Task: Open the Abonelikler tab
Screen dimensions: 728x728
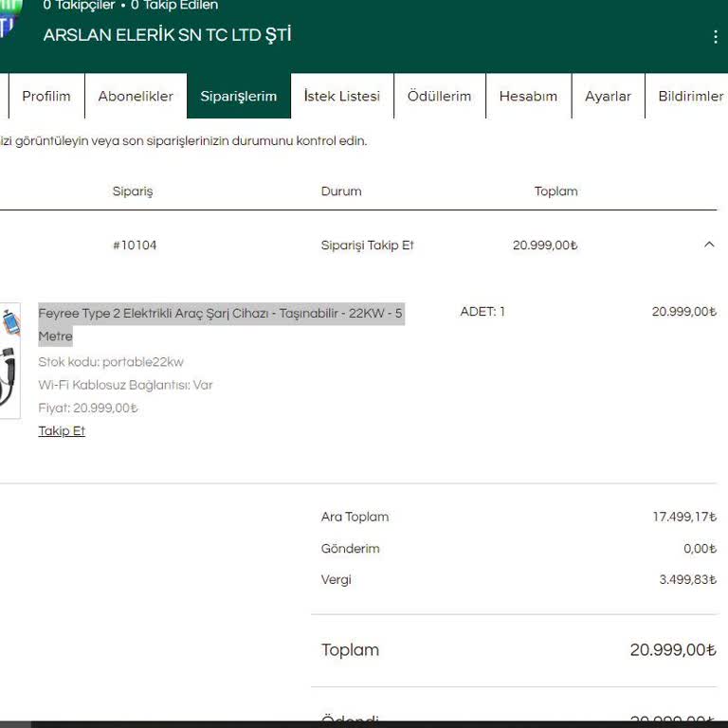Action: click(x=136, y=96)
